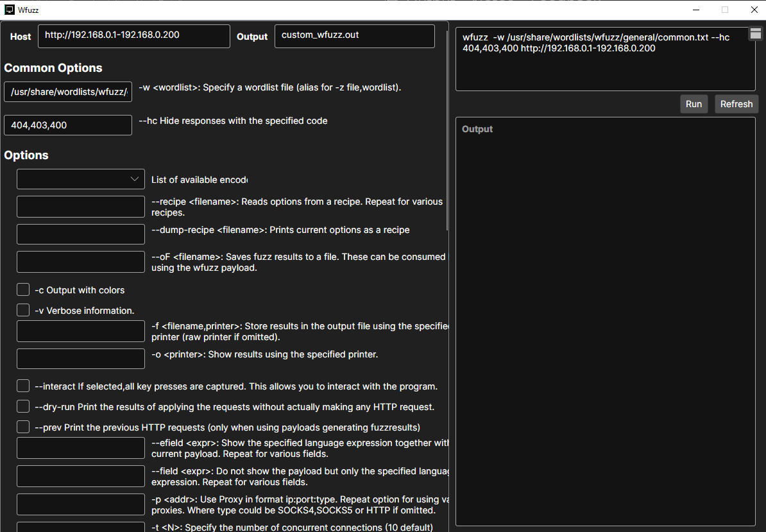766x532 pixels.
Task: Click the --recipe filename input box
Action: tap(81, 207)
